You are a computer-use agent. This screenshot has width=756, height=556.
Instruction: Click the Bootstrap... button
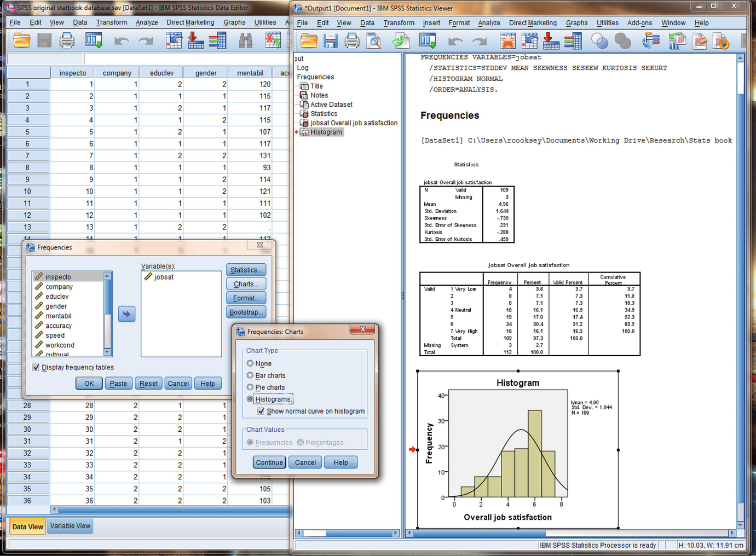pyautogui.click(x=246, y=312)
